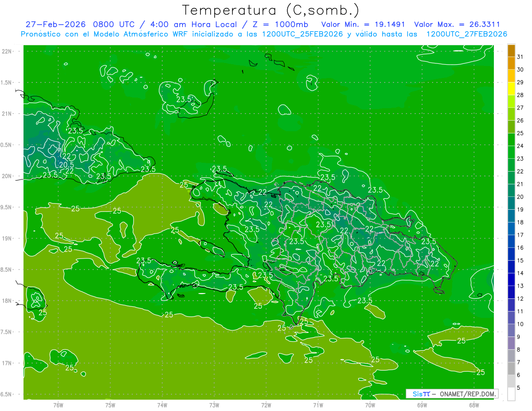Screen dimensions: 532x411
Task: Pick the gray swatch between 6 and 7
Action: pos(511,368)
